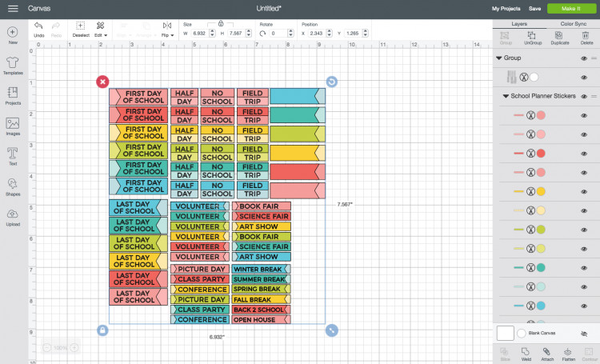Screen dimensions: 600x364
Task: Adjust rotate stepper arrows
Action: pos(291,34)
